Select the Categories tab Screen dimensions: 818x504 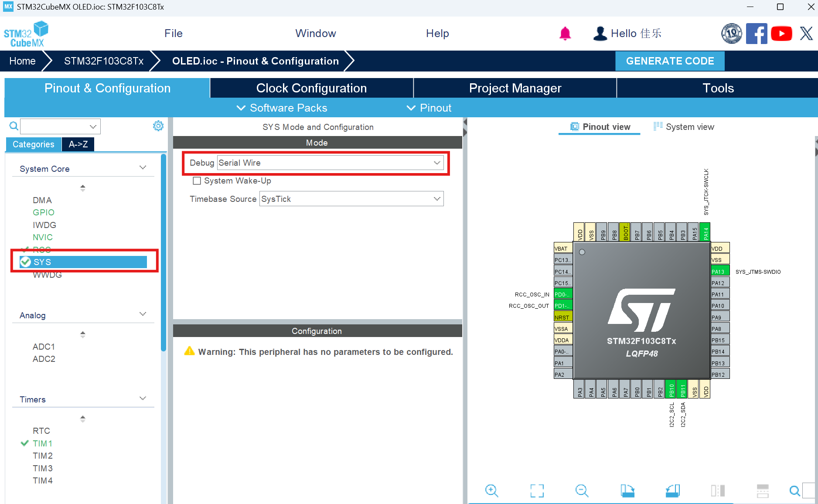tap(34, 144)
